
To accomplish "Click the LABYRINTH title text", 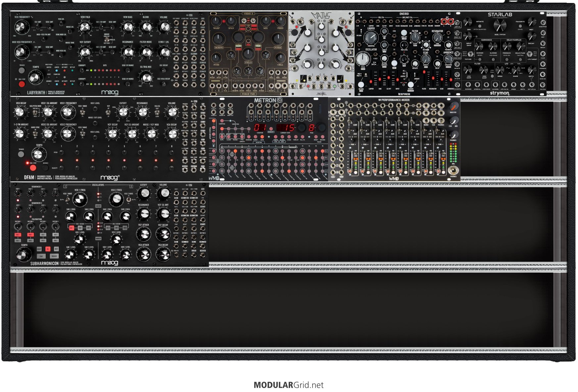I will 36,93.
